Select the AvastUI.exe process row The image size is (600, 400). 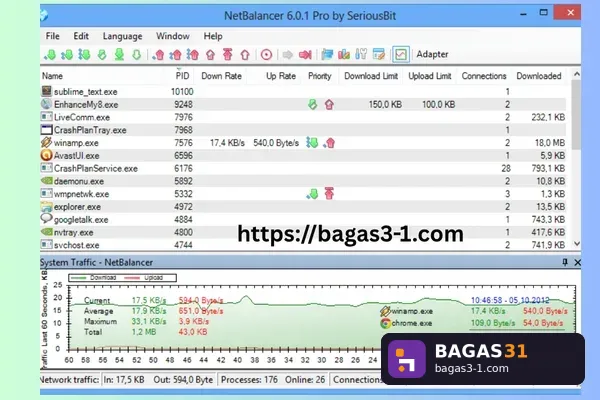[x=303, y=156]
